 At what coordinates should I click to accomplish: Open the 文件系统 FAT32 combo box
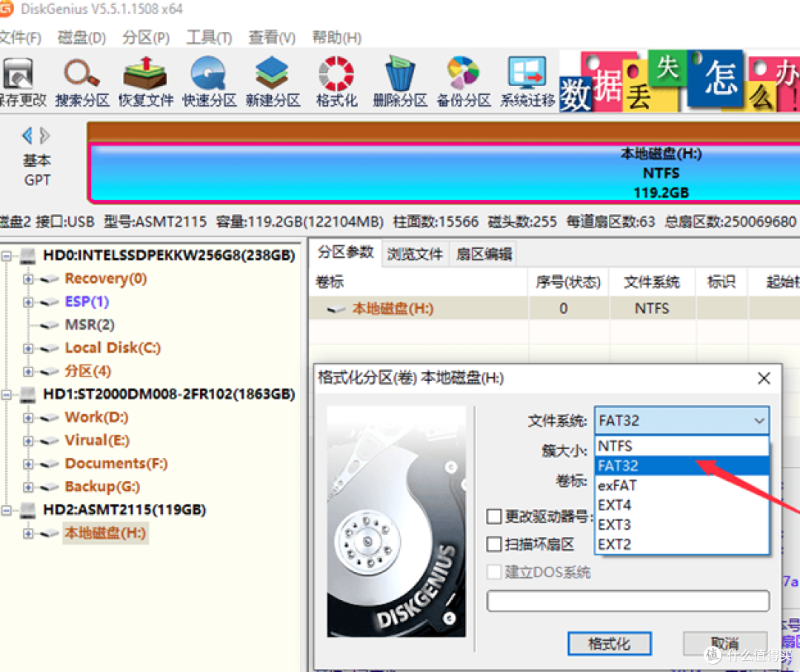click(x=681, y=421)
